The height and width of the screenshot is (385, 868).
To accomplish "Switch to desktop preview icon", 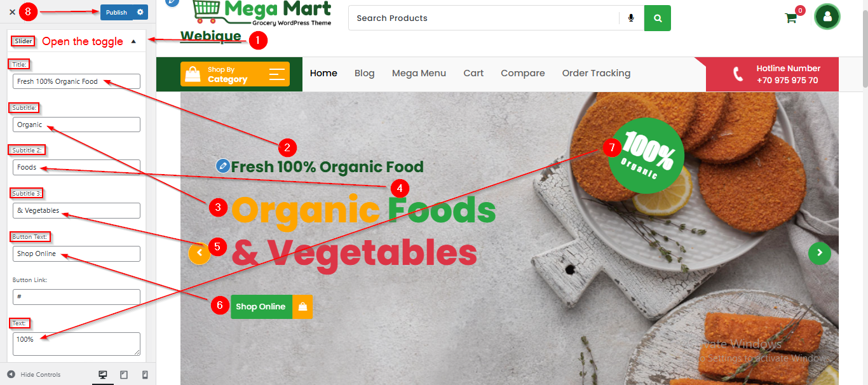I will pos(103,375).
